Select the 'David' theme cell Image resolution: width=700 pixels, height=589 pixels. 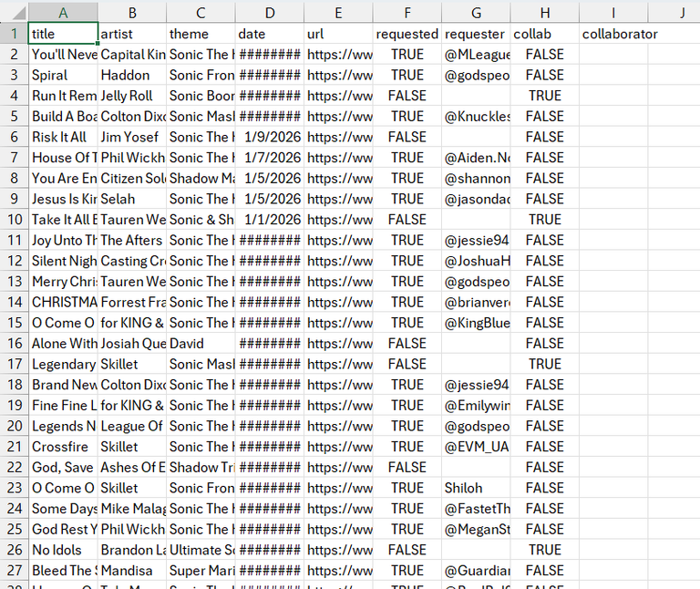pyautogui.click(x=201, y=344)
